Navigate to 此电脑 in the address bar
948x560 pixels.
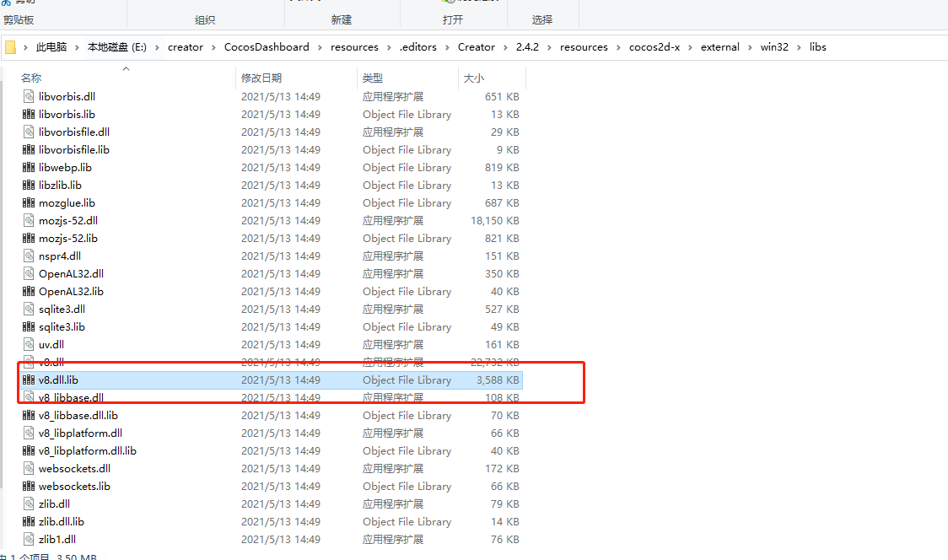51,47
